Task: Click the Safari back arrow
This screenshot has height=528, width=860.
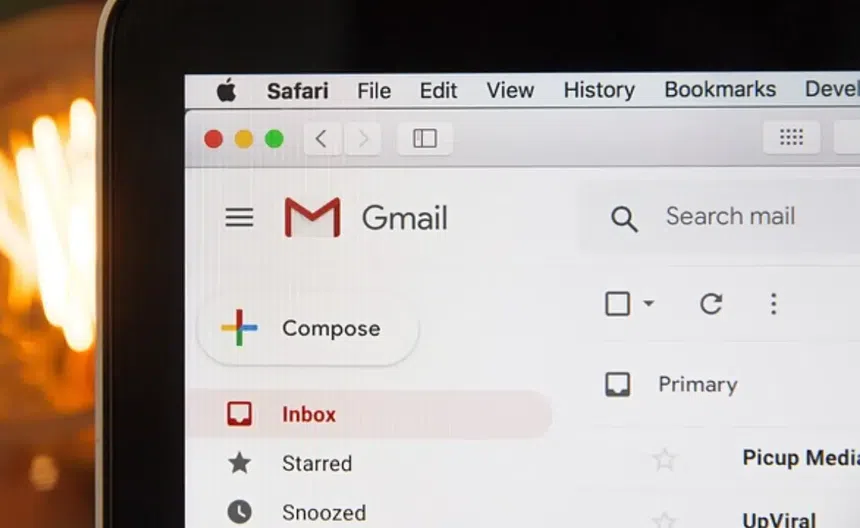Action: click(x=321, y=138)
